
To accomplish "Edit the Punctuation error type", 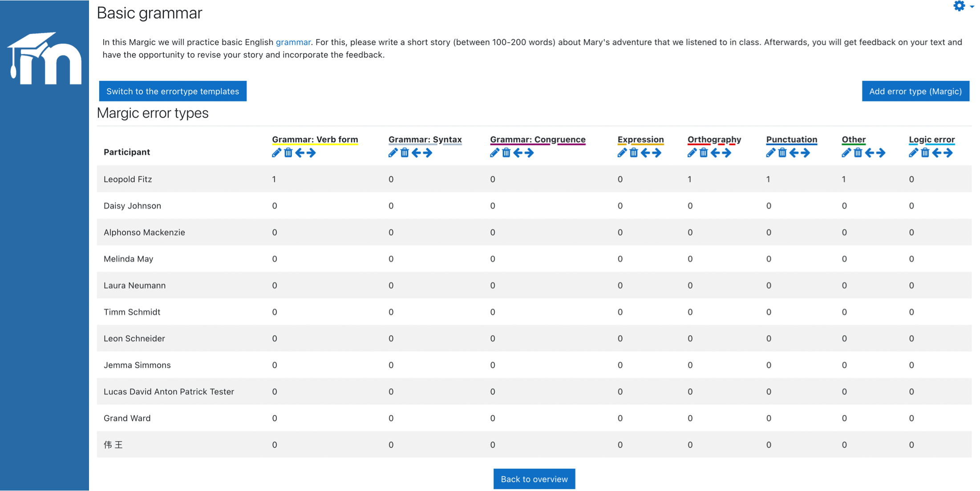I will click(x=771, y=153).
